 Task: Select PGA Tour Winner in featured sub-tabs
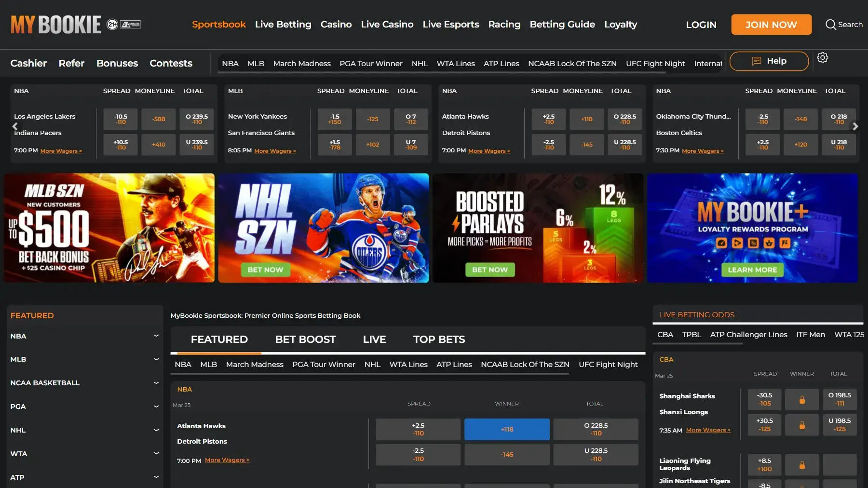pos(324,365)
